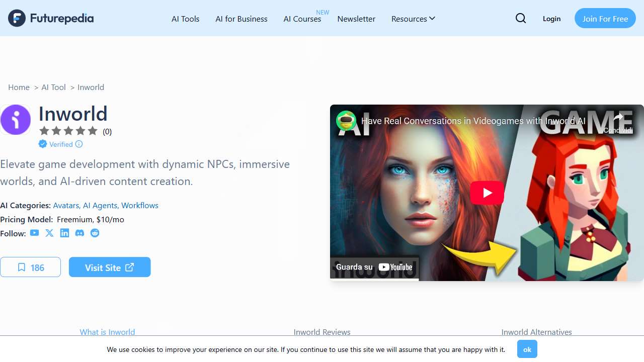Viewport: 644px width, 362px height.
Task: Click the Inworld purple logo
Action: click(16, 120)
